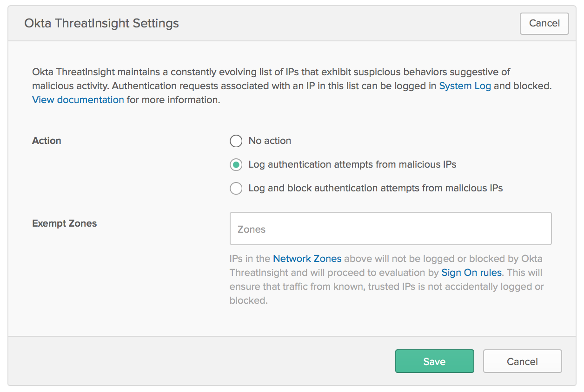The image size is (584, 392).
Task: Click the Okta ThreatInsight Settings title
Action: (x=101, y=23)
